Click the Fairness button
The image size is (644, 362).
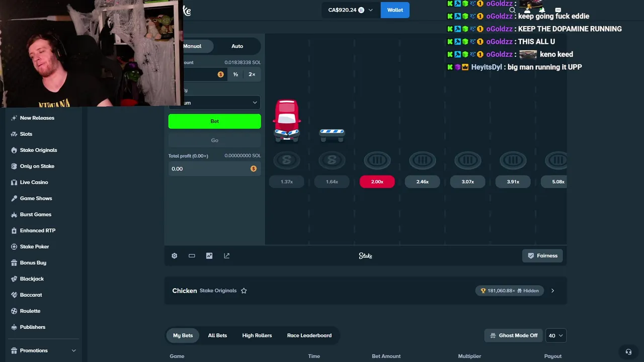click(542, 255)
